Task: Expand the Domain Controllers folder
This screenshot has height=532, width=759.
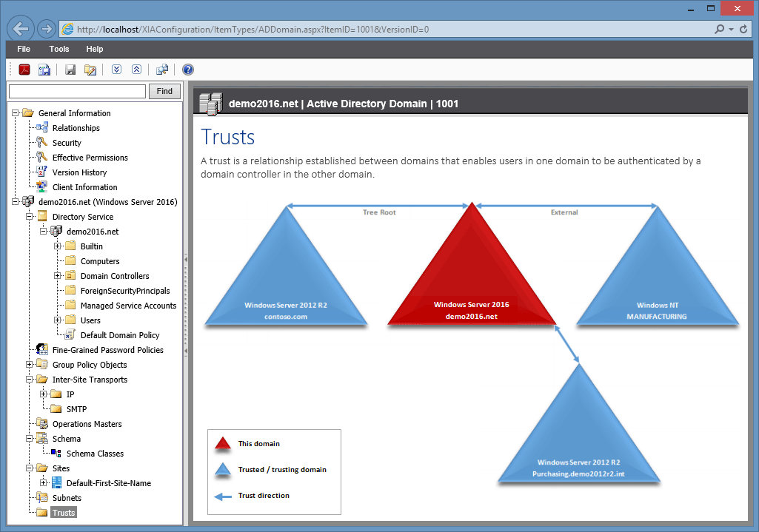Action: click(x=57, y=276)
